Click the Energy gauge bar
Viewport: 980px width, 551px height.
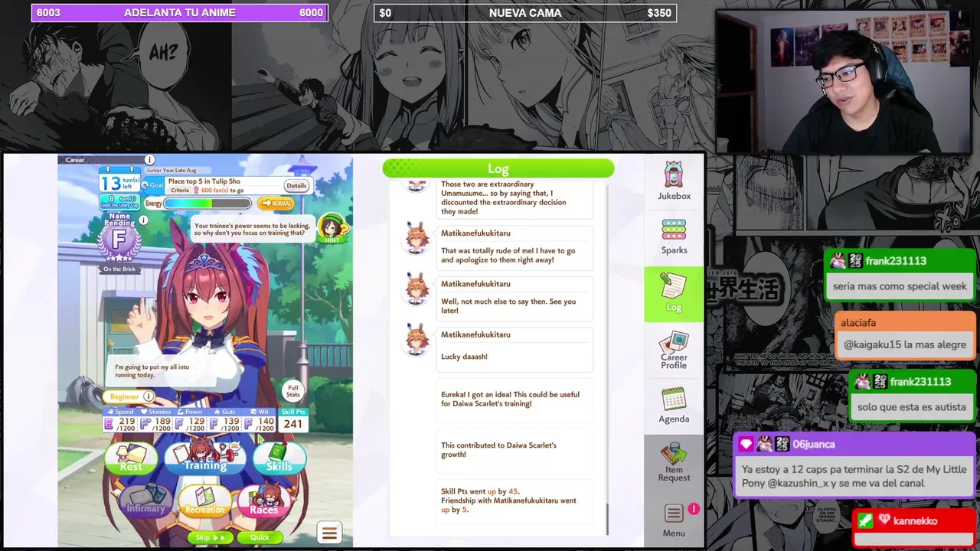pos(207,204)
